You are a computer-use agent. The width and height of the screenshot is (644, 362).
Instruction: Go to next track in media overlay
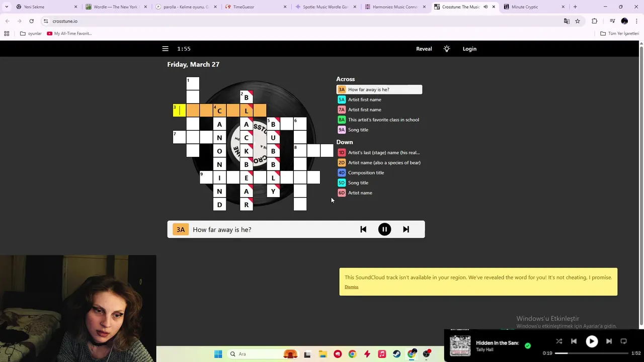click(609, 341)
